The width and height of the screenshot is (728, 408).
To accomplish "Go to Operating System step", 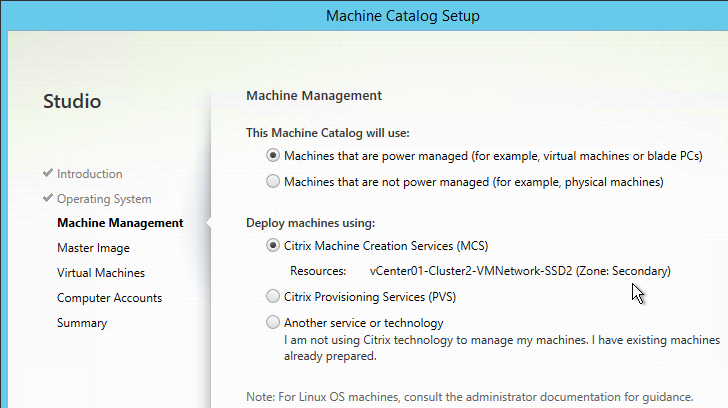I will tap(104, 199).
